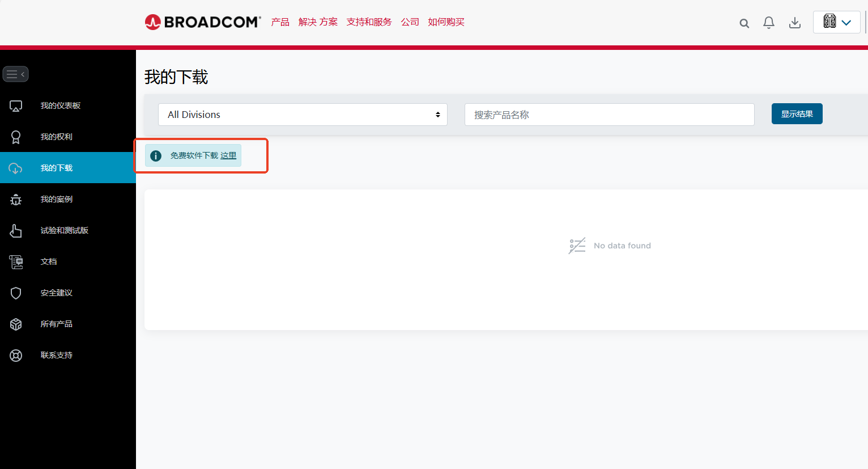Click the 文档 document icon

16,262
